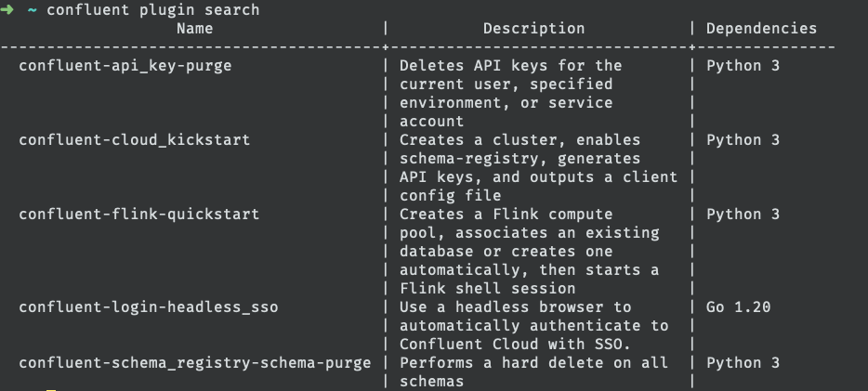Select the confluent-cloud_kickstart plugin name
This screenshot has height=391, width=868.
click(x=134, y=140)
